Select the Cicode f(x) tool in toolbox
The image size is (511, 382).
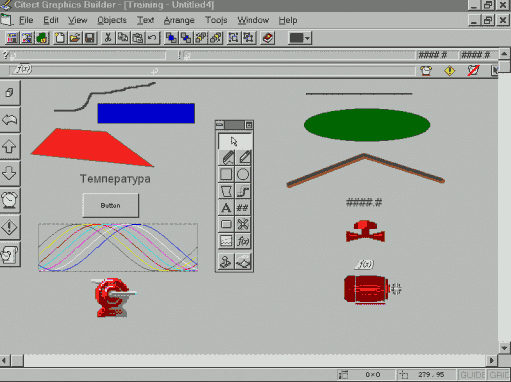click(243, 241)
